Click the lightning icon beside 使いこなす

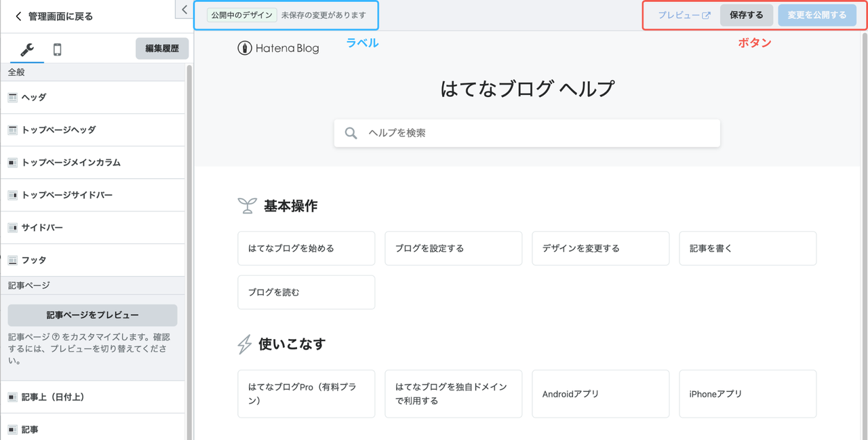(245, 344)
